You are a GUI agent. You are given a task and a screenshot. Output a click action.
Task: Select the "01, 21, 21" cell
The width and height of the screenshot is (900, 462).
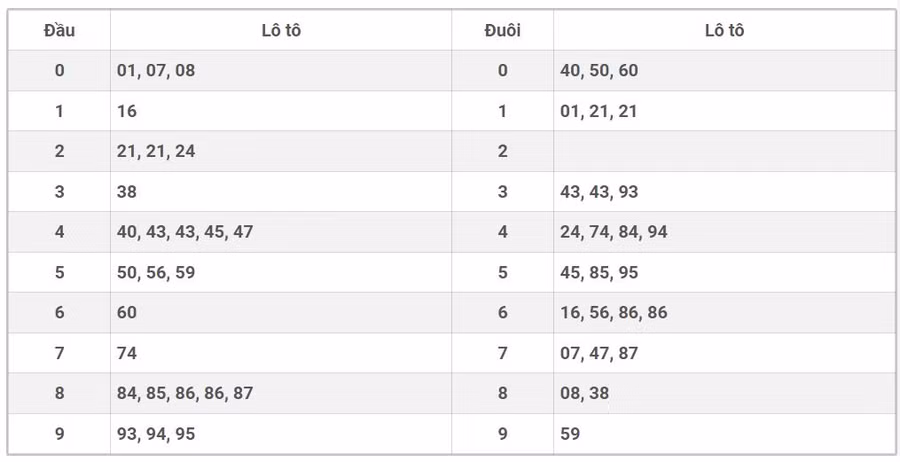point(599,111)
